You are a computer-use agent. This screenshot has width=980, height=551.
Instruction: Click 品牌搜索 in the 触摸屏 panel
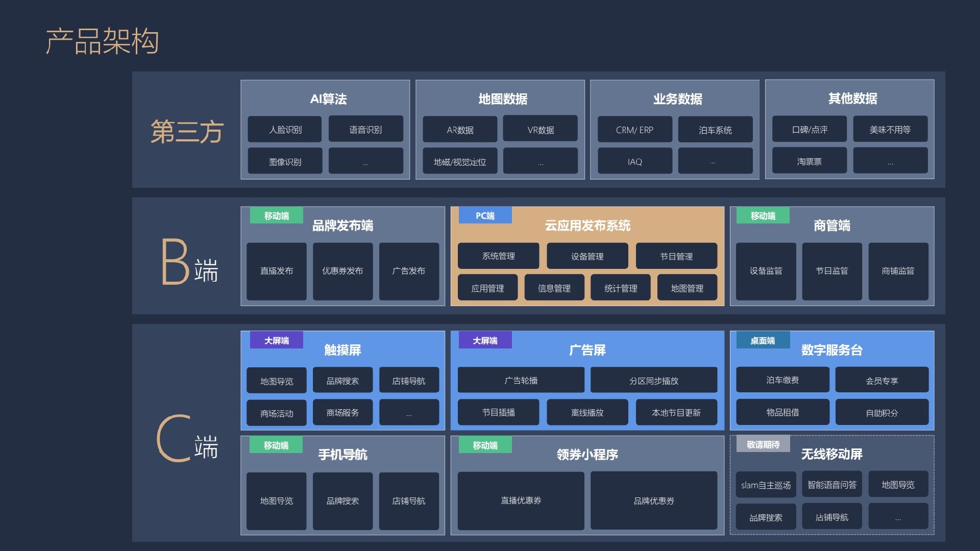[x=342, y=381]
